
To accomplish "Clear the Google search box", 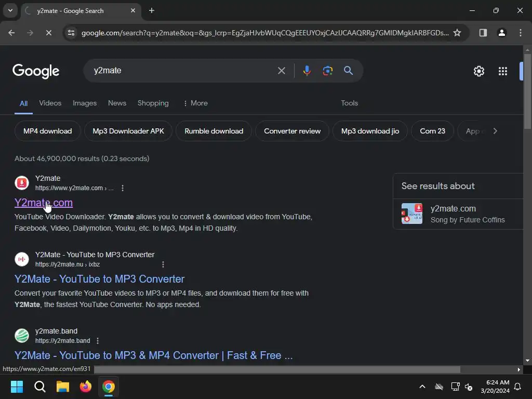I will tap(281, 71).
